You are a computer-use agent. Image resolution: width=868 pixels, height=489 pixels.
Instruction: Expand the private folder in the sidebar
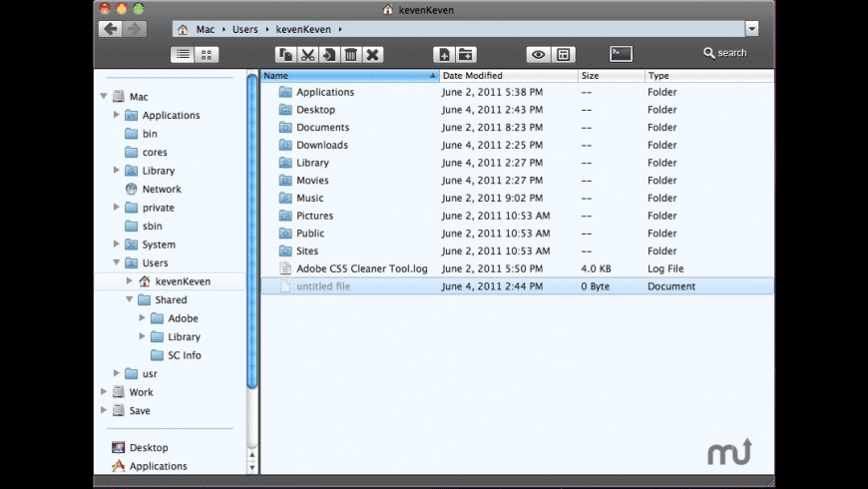[x=117, y=208]
